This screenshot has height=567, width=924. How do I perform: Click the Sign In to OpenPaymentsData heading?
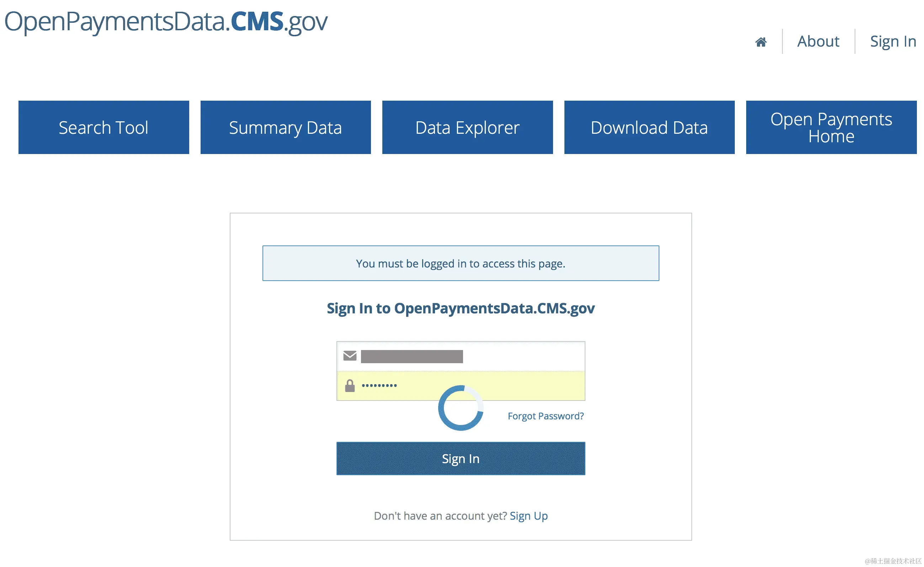461,308
